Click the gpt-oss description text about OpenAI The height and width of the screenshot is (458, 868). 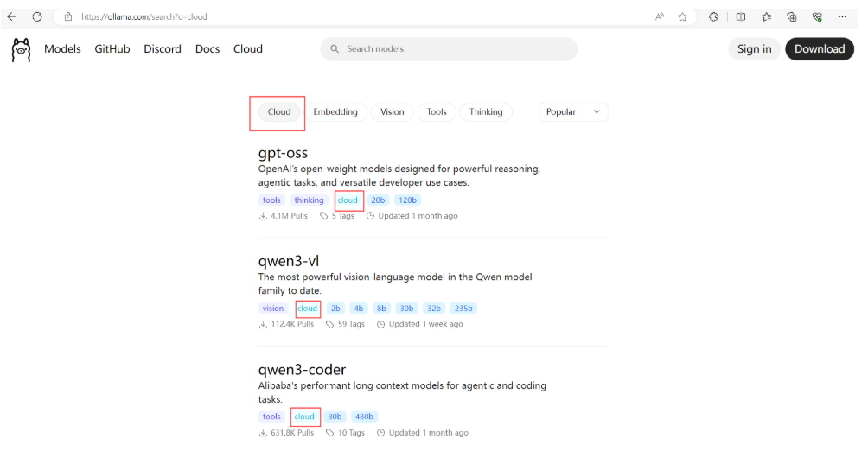coord(399,175)
